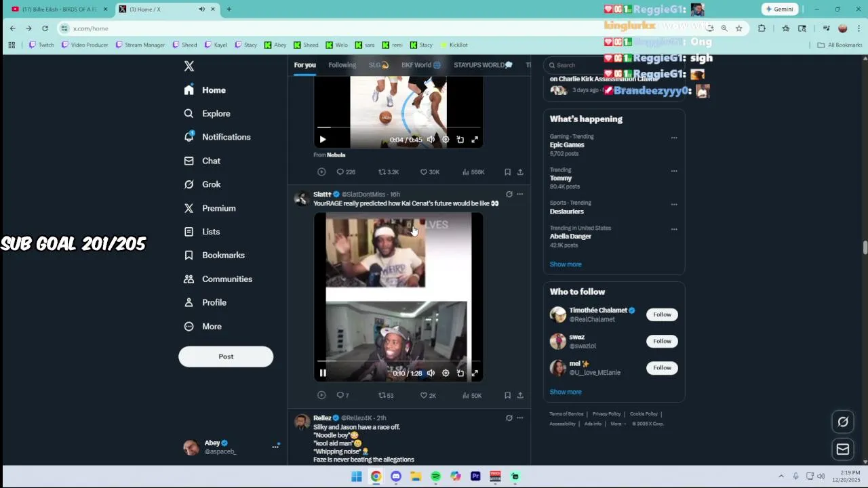Image resolution: width=868 pixels, height=488 pixels.
Task: Repost the Nebula post with 3.2K reposts
Action: coord(388,172)
